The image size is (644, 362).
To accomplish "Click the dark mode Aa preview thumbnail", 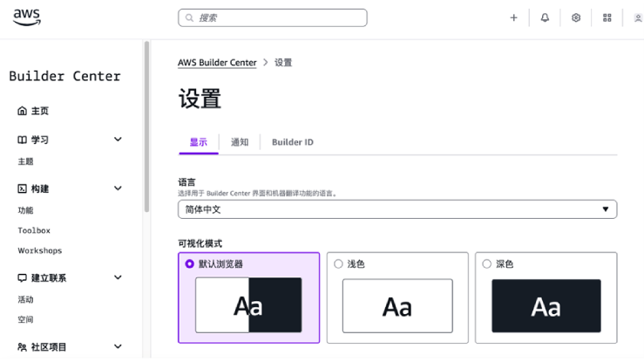I will pyautogui.click(x=546, y=306).
